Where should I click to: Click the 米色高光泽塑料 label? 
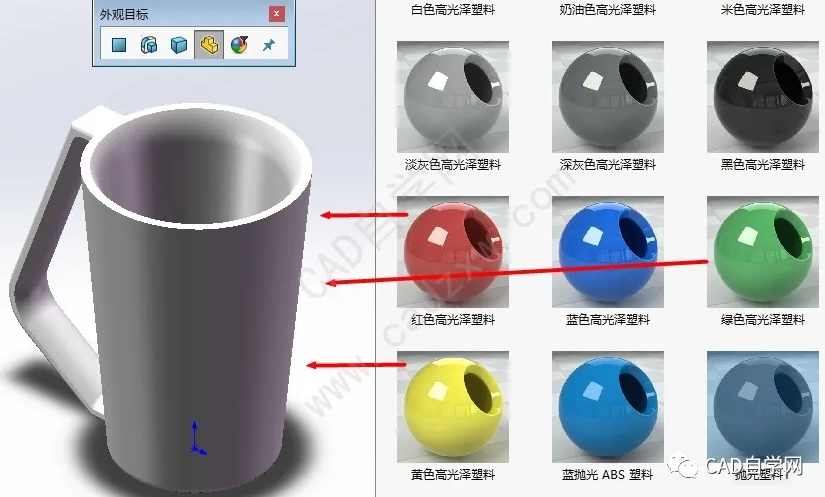(x=762, y=9)
